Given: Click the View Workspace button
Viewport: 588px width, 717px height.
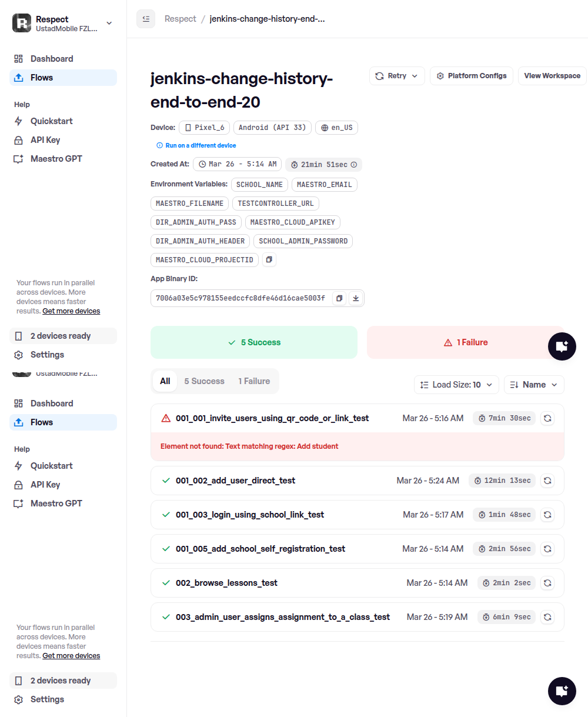Looking at the screenshot, I should [x=552, y=76].
